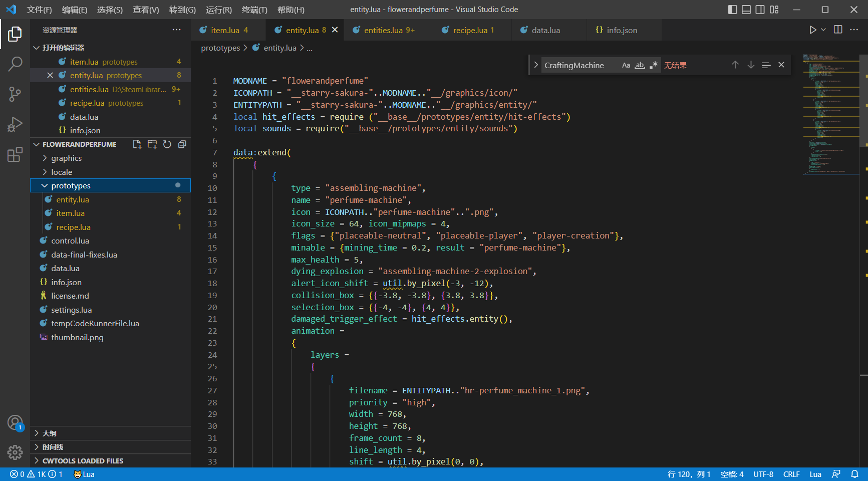Refresh the explorer file tree
The height and width of the screenshot is (481, 868).
[167, 144]
